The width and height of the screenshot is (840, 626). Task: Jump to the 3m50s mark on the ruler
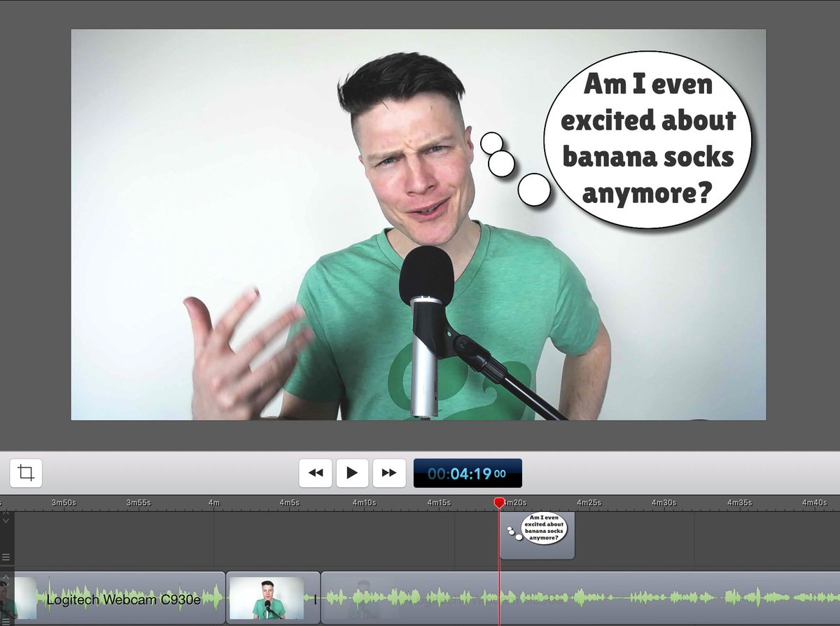64,503
